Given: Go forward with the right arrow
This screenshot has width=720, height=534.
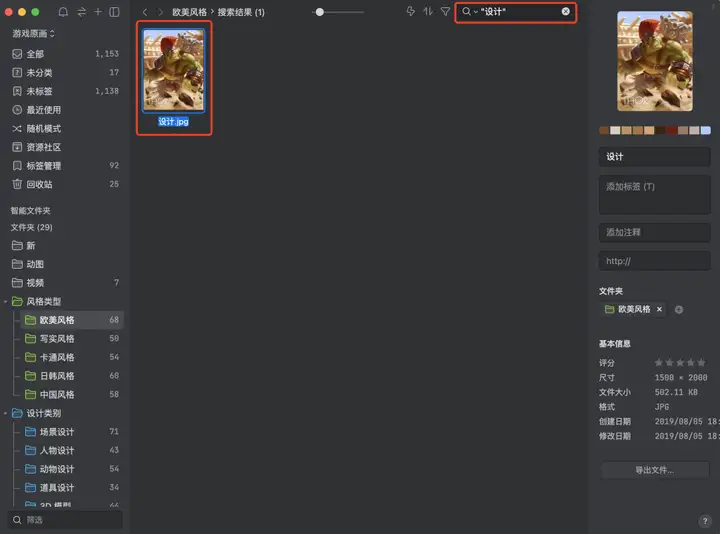Looking at the screenshot, I should [160, 12].
